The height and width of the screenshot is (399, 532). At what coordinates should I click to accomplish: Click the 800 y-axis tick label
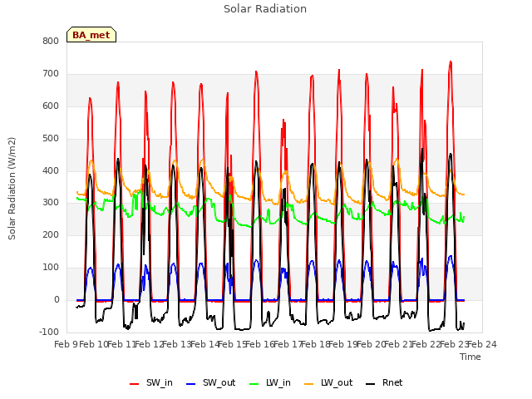pyautogui.click(x=51, y=41)
